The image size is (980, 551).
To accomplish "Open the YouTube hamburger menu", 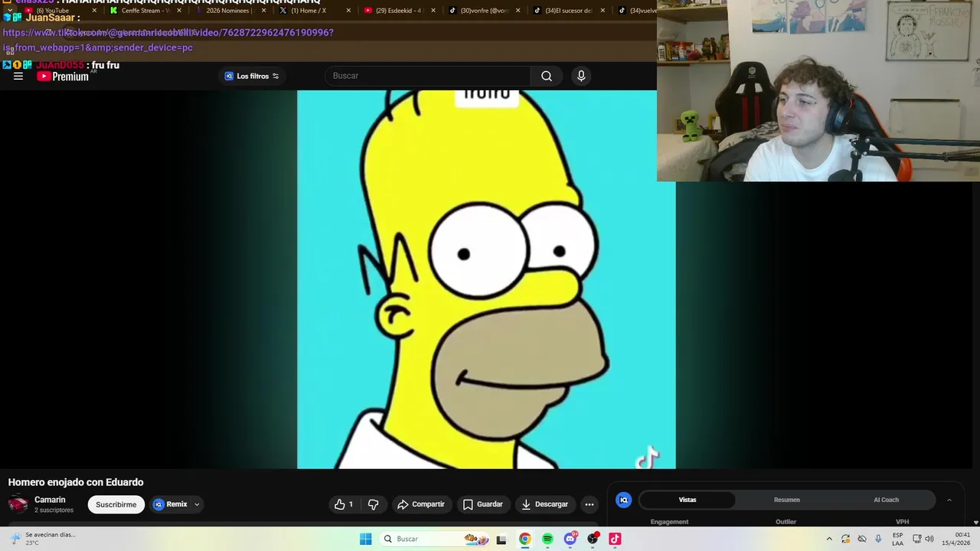I will pos(18,76).
